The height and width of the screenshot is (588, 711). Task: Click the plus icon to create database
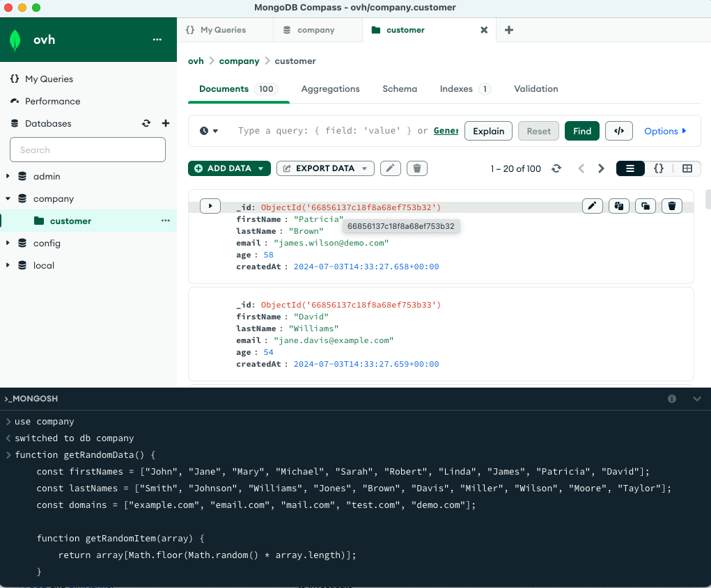(166, 123)
